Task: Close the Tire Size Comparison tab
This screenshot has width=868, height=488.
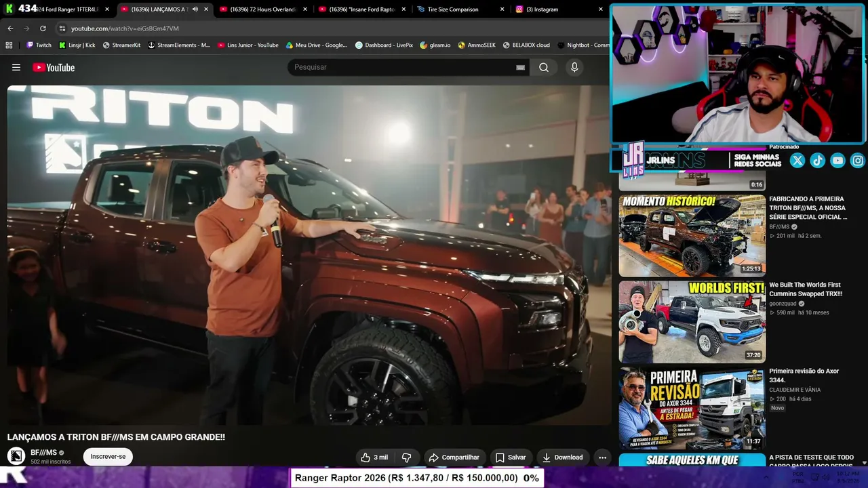Action: pyautogui.click(x=502, y=9)
